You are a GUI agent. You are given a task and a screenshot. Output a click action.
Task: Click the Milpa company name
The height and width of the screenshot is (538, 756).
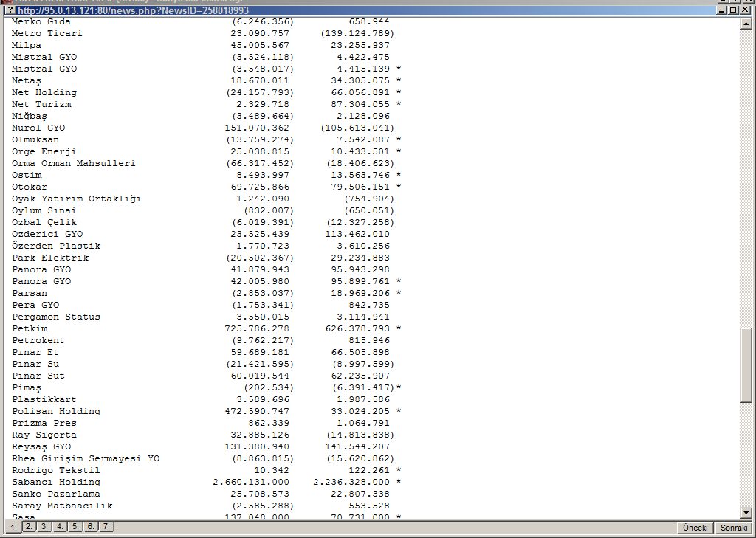(x=27, y=45)
